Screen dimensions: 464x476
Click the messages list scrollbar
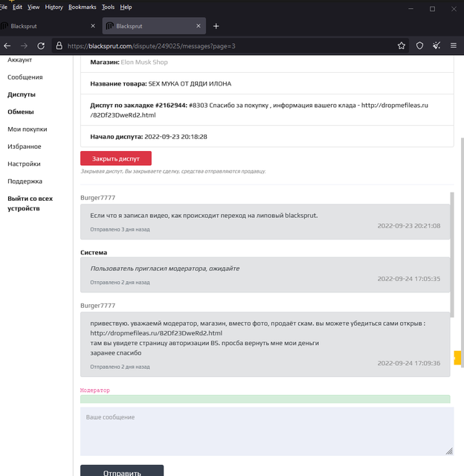(452, 255)
